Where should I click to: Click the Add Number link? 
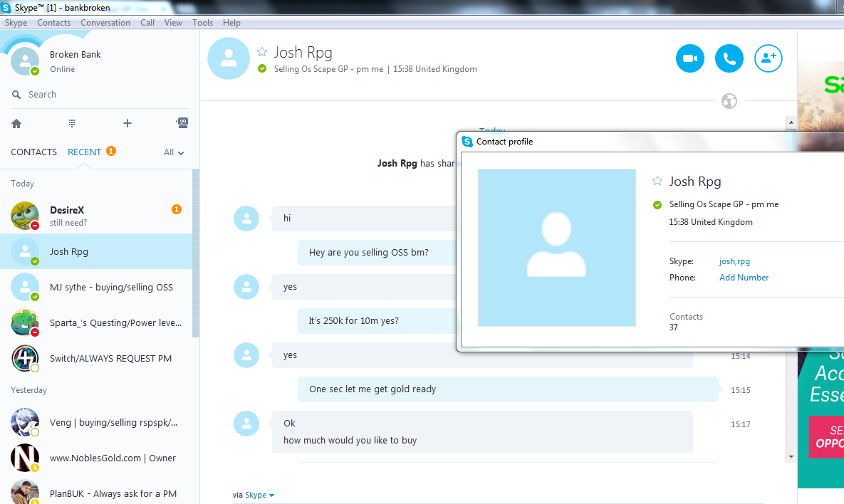pos(744,278)
